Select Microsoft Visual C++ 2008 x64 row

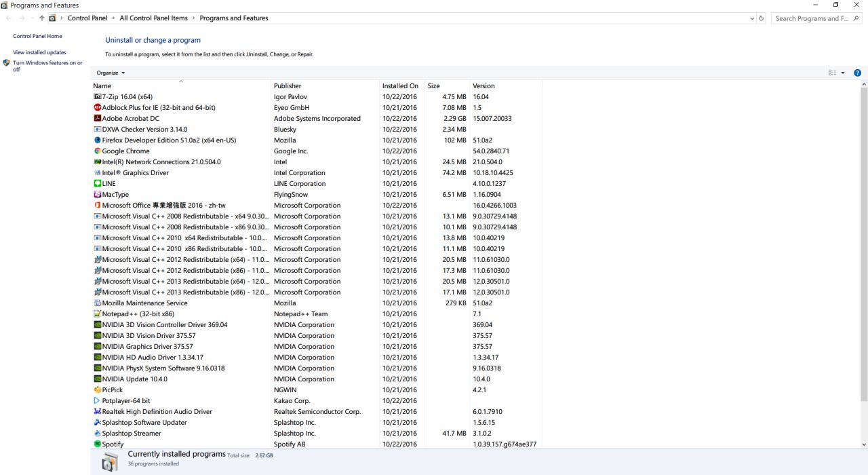pos(317,216)
